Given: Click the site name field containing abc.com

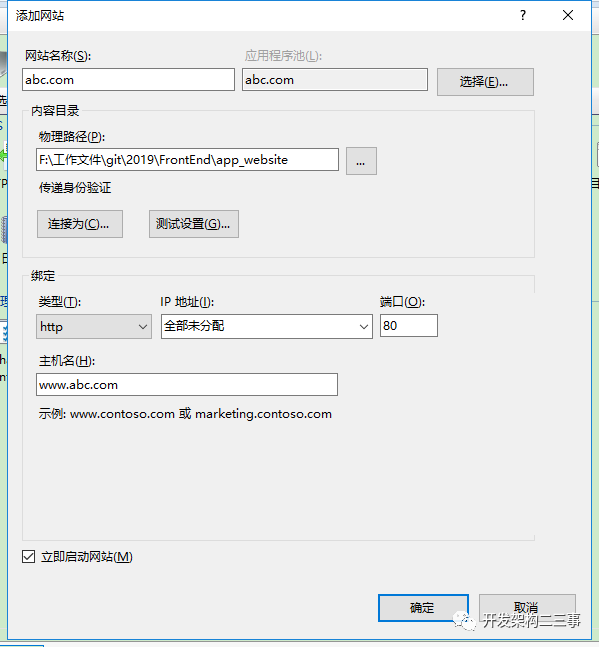Looking at the screenshot, I should point(128,80).
